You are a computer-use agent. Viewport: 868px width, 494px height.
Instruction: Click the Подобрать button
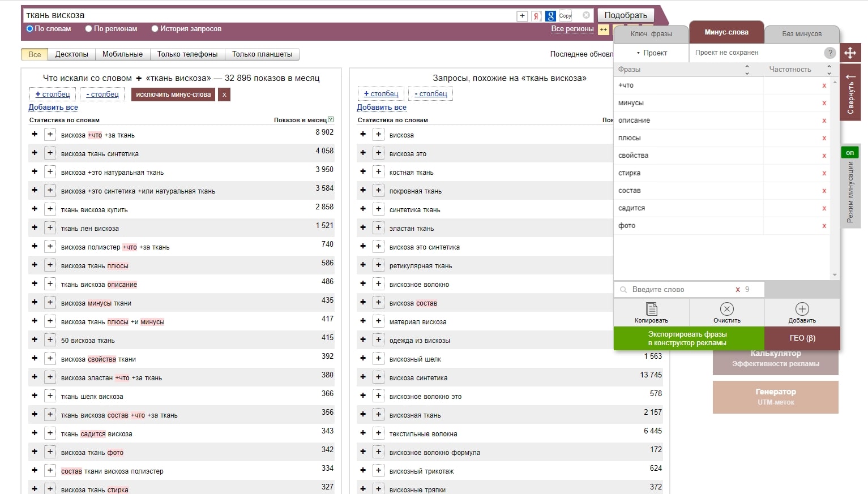coord(625,15)
